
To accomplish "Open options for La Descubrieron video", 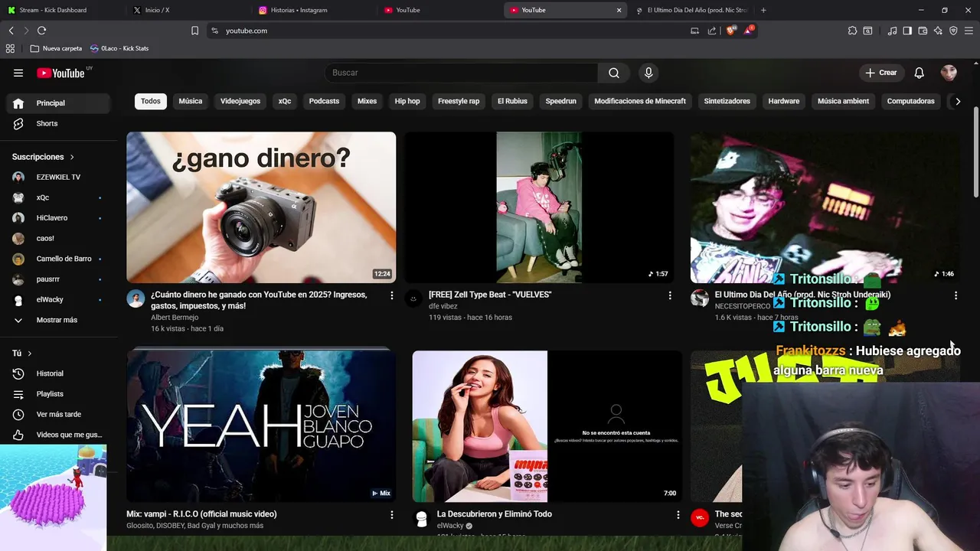I will tap(678, 515).
